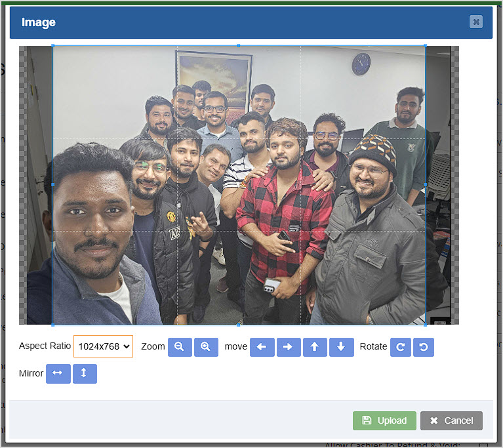Move the image up with the arrow button
This screenshot has width=503, height=448.
tap(315, 347)
